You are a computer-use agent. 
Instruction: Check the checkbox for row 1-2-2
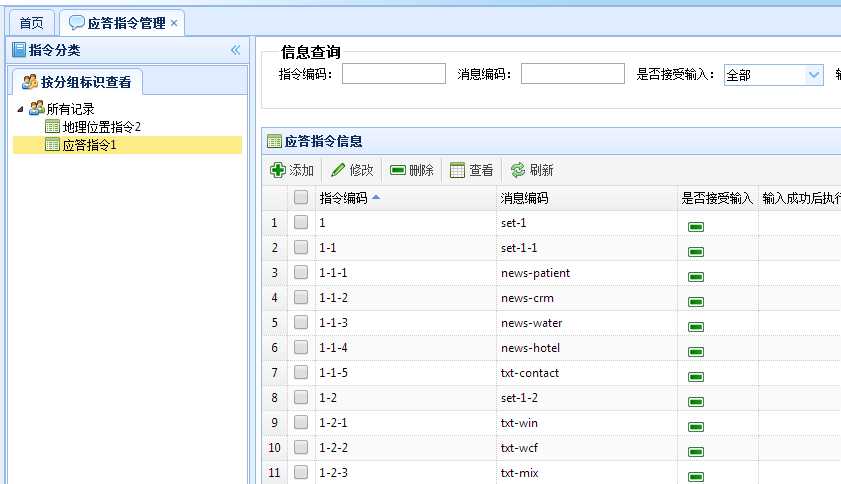click(301, 446)
